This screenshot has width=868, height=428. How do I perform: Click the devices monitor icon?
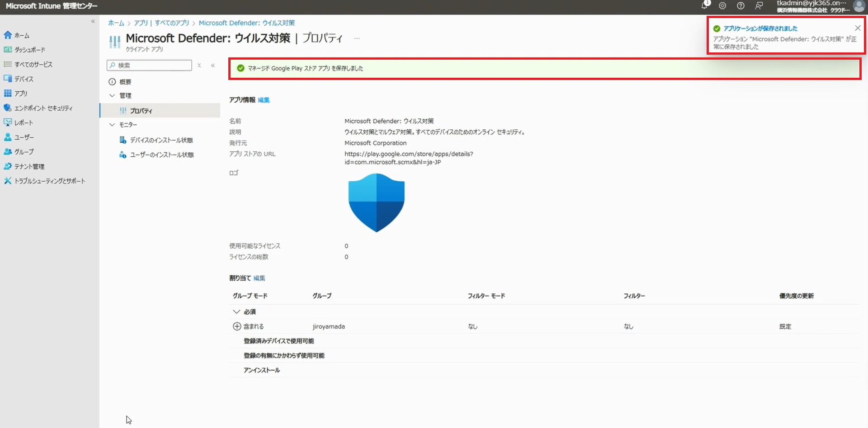[x=8, y=79]
